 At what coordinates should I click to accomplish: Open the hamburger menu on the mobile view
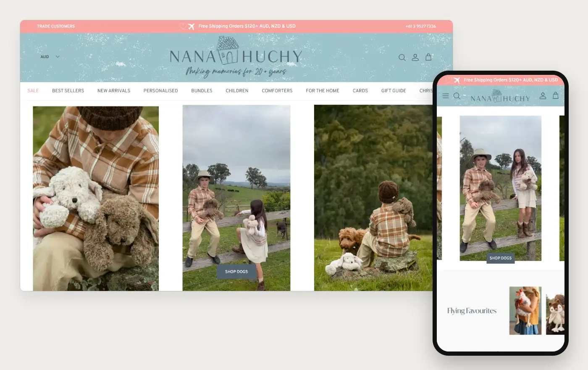point(446,96)
